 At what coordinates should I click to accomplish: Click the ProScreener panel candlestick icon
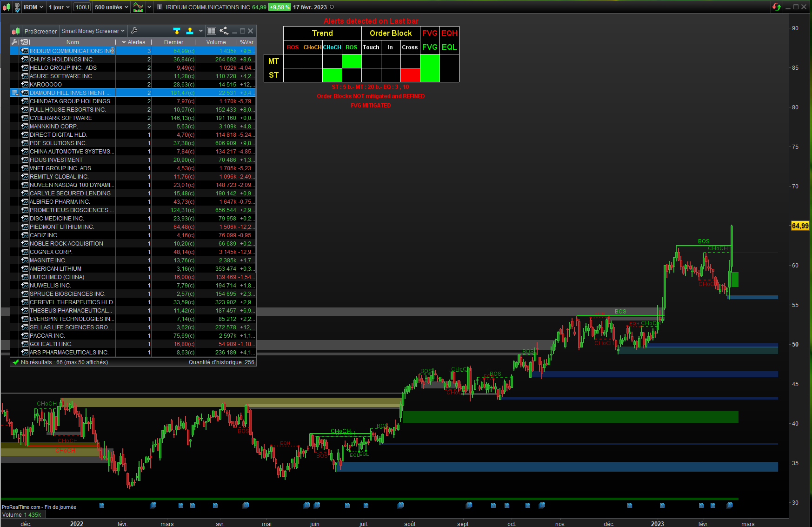pyautogui.click(x=16, y=31)
